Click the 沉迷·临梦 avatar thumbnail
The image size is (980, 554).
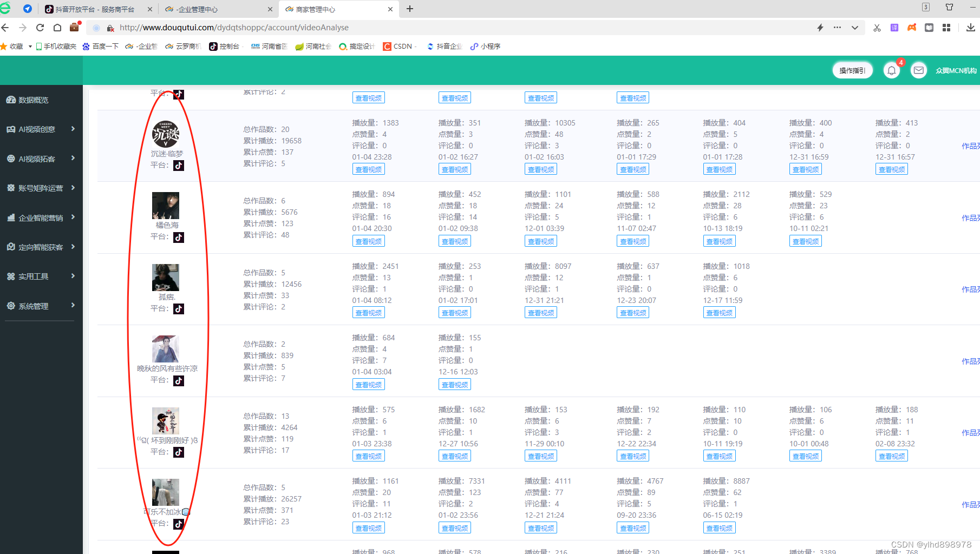[x=166, y=134]
